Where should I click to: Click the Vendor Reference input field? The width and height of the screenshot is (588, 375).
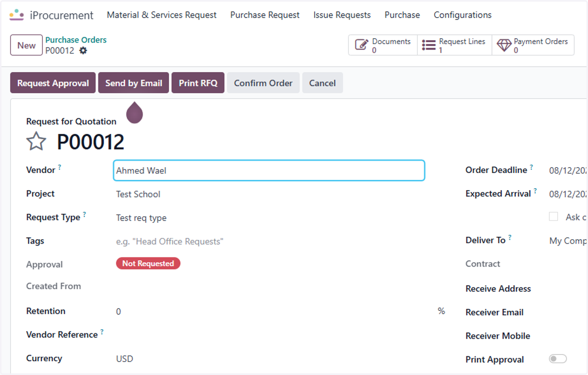(x=269, y=335)
